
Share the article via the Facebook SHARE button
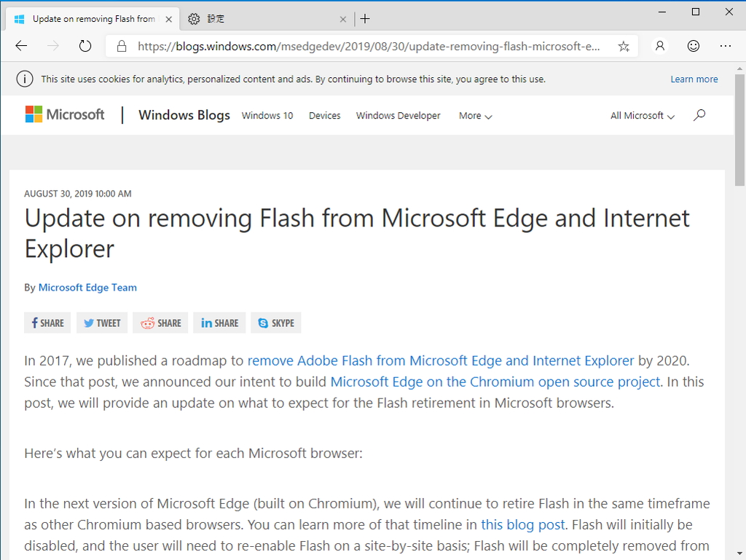pyautogui.click(x=47, y=323)
